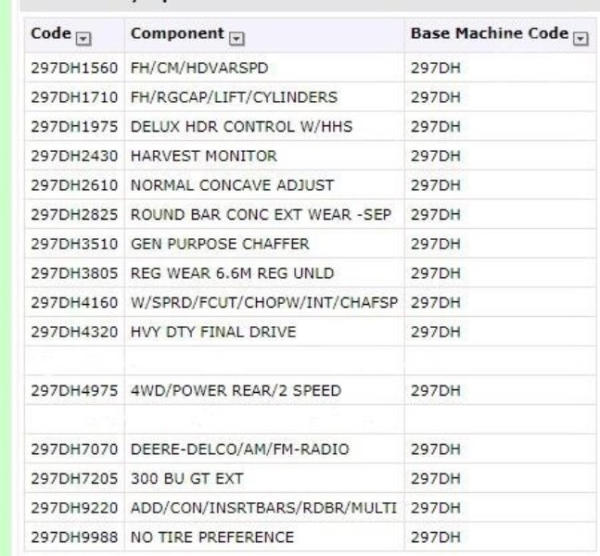Open the Base Machine Code filter dropdown
This screenshot has height=556, width=600.
click(x=579, y=35)
